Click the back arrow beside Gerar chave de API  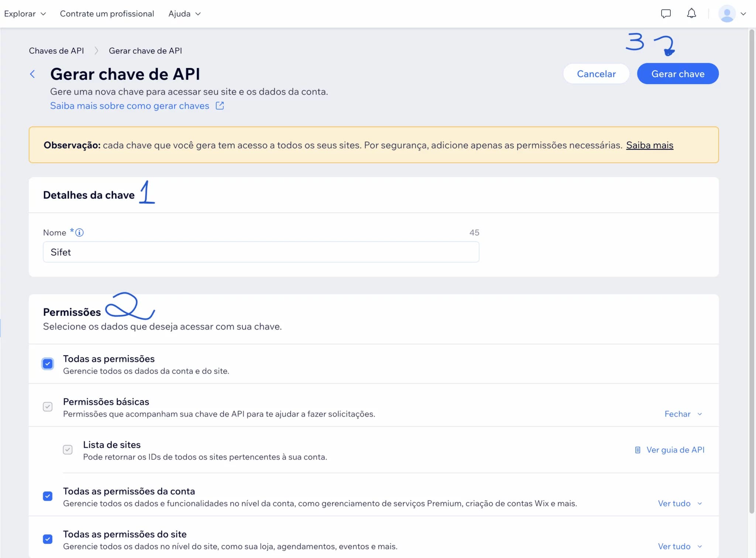[33, 74]
